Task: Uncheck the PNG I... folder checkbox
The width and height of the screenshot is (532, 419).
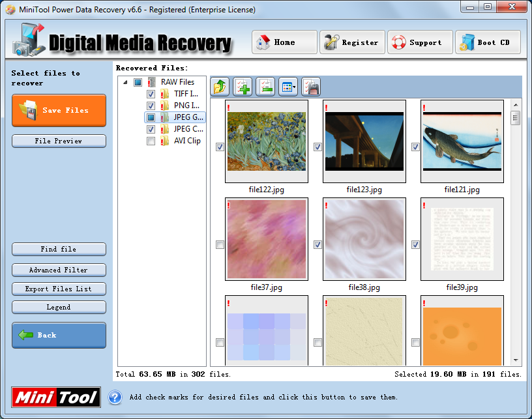Action: [151, 106]
